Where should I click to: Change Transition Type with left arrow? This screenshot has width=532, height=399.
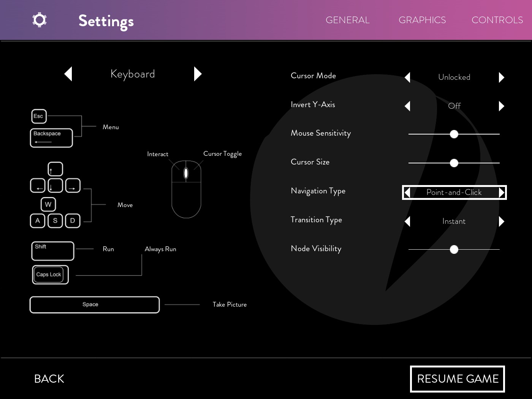point(407,221)
